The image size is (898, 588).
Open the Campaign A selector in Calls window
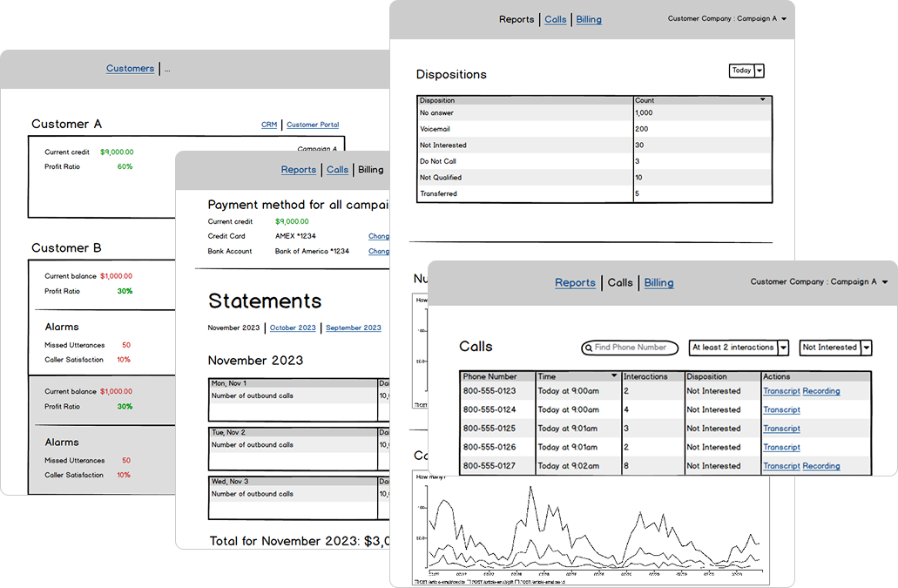[884, 282]
